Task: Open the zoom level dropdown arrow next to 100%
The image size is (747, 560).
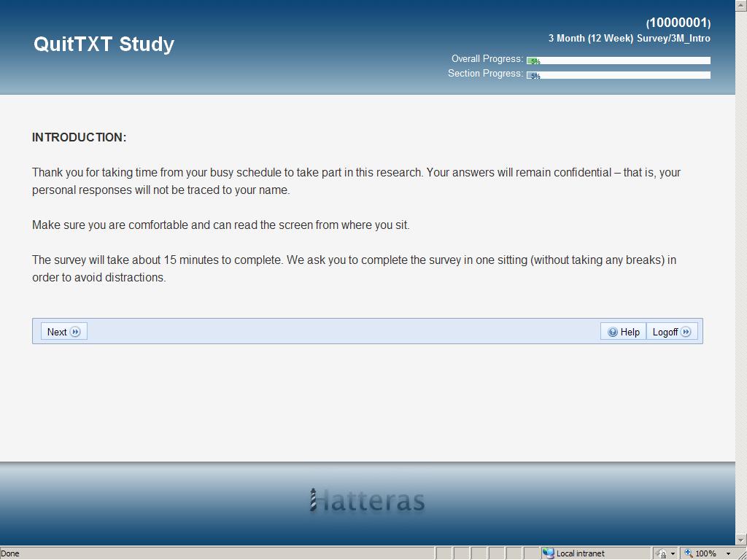Action: point(727,553)
